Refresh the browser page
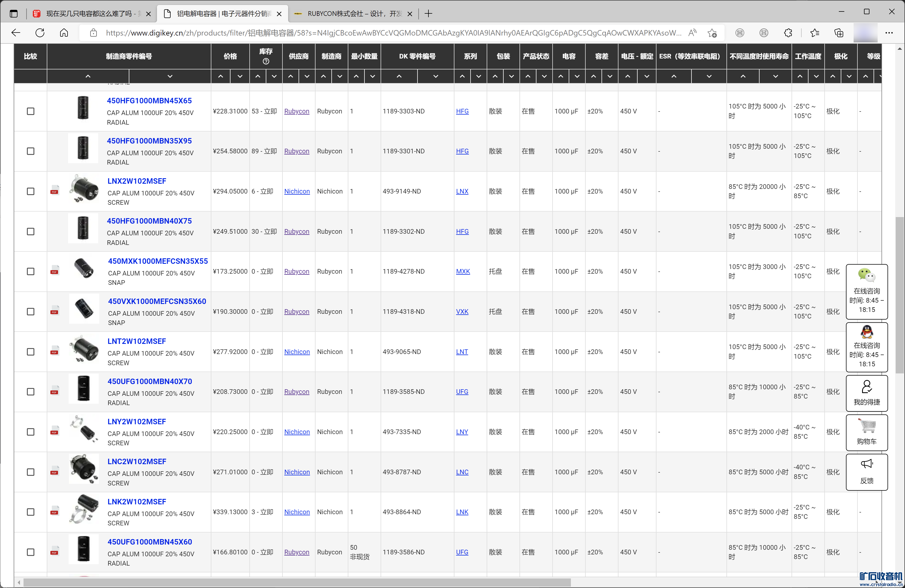Screen dimensions: 905x588 [40, 33]
